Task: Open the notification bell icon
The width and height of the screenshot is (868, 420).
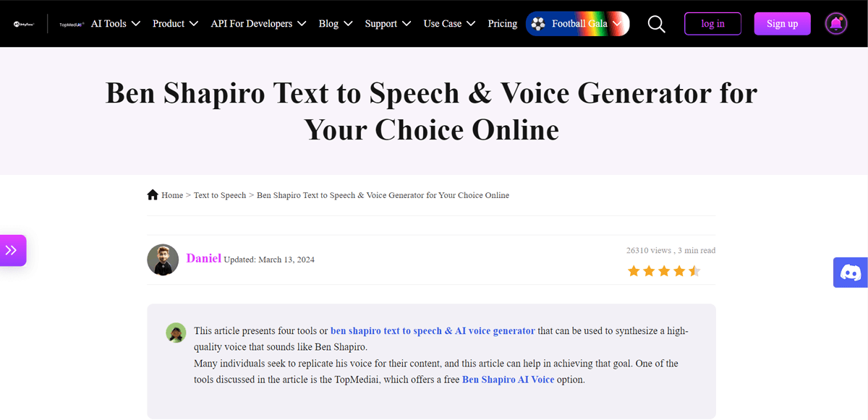Action: 836,24
